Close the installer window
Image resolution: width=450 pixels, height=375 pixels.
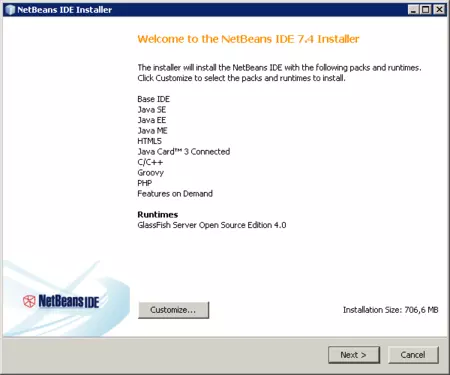point(439,10)
